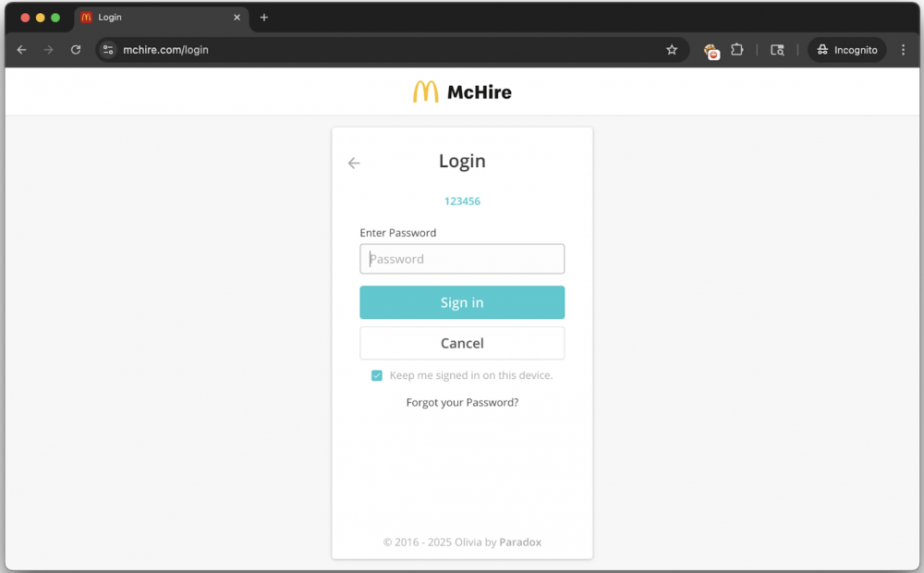Image resolution: width=924 pixels, height=573 pixels.
Task: Reload the page with refresh icon
Action: pos(76,50)
